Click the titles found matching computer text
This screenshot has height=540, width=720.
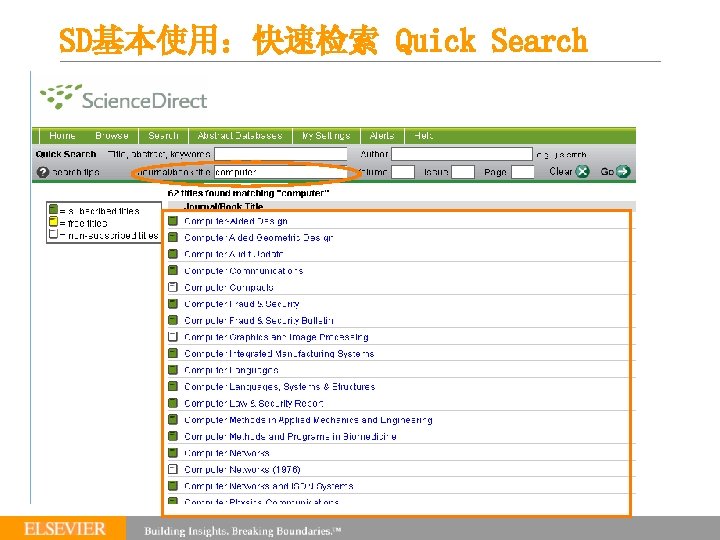(x=248, y=193)
